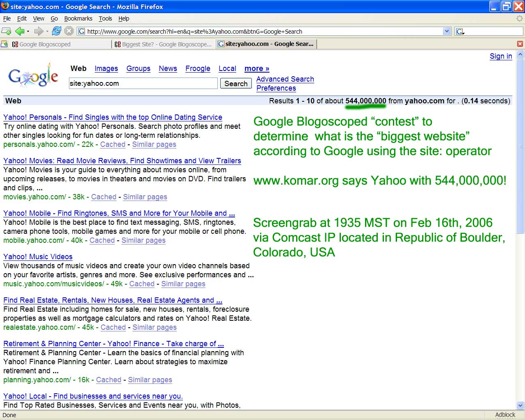Open the File menu
The image size is (525, 420).
(7, 18)
